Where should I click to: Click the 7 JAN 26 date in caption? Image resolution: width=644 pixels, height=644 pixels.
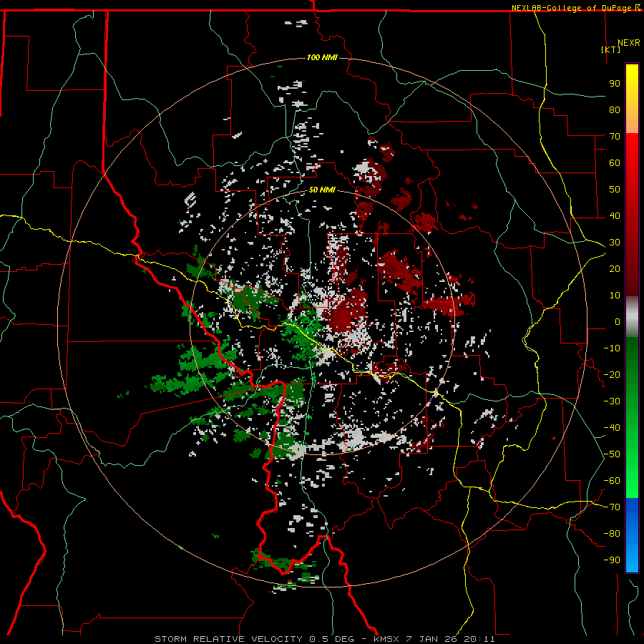click(x=431, y=639)
